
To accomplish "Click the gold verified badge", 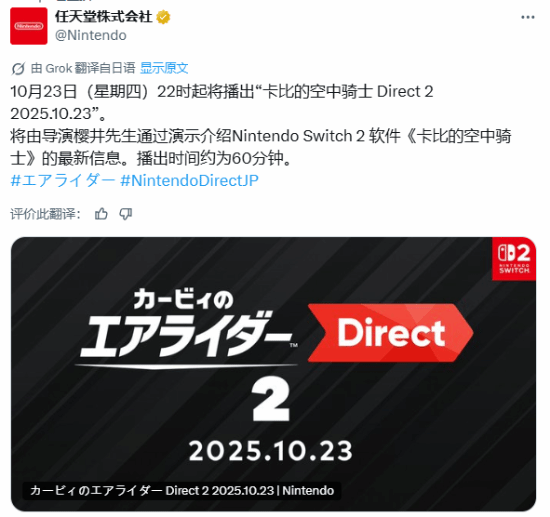I will click(x=163, y=17).
